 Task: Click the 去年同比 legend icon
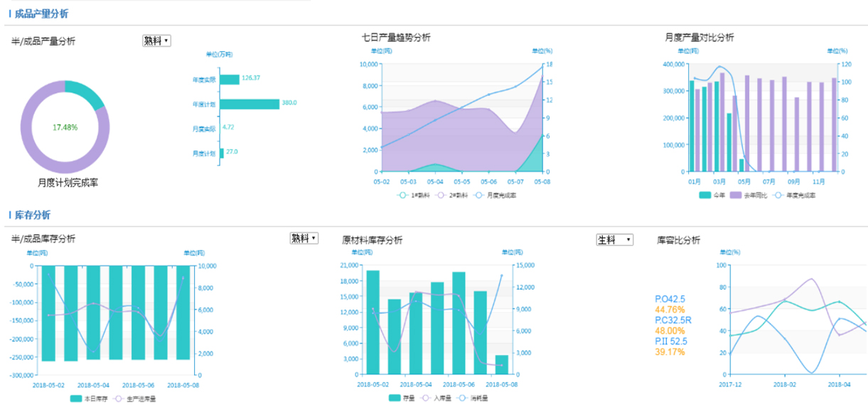tap(735, 195)
